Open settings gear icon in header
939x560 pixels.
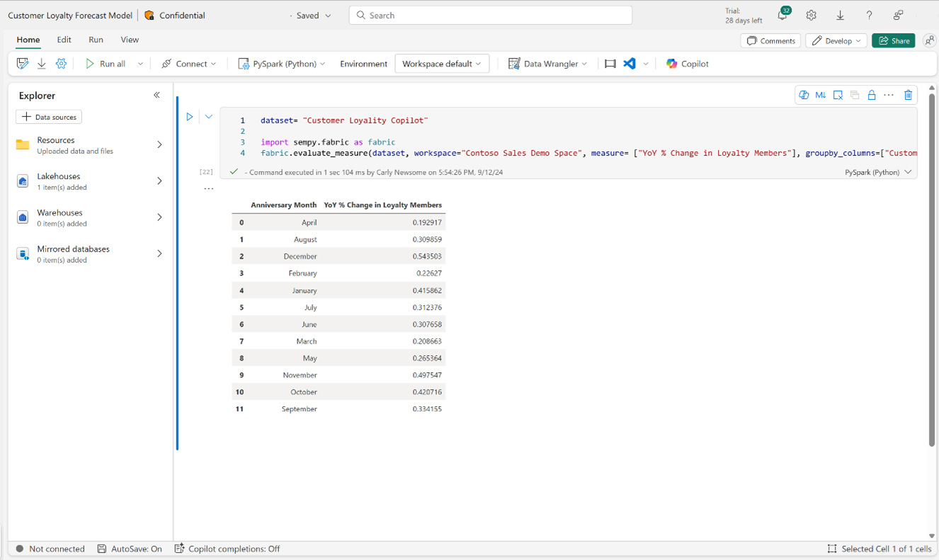click(x=811, y=16)
